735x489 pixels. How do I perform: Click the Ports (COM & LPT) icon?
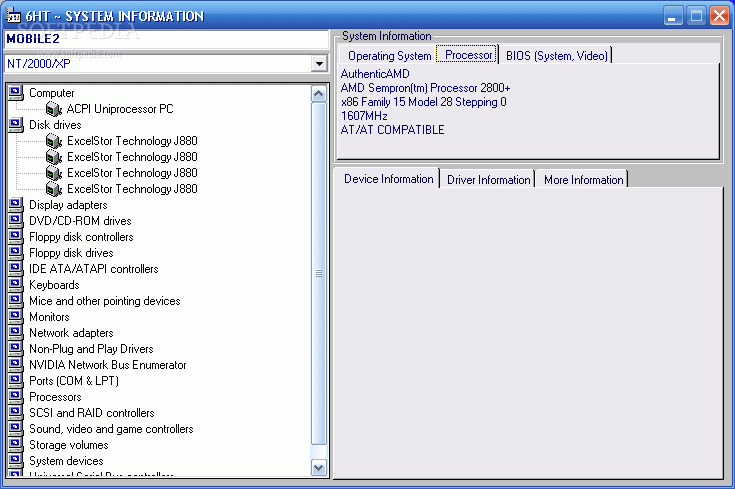point(15,380)
